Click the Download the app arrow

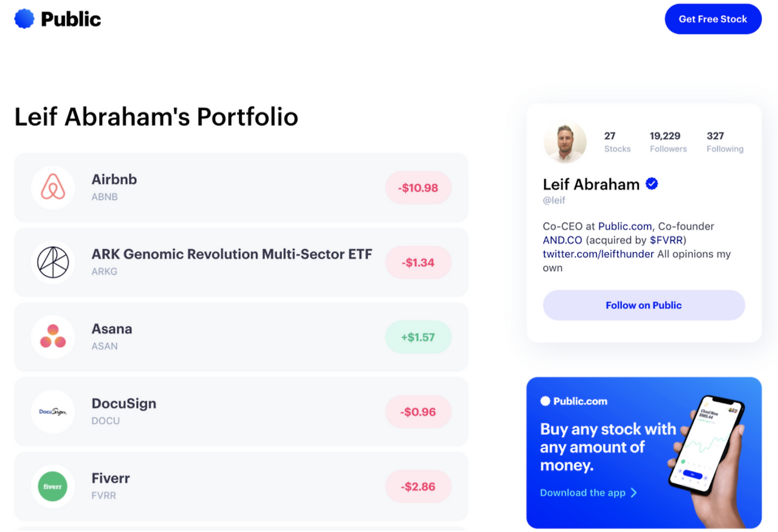633,492
